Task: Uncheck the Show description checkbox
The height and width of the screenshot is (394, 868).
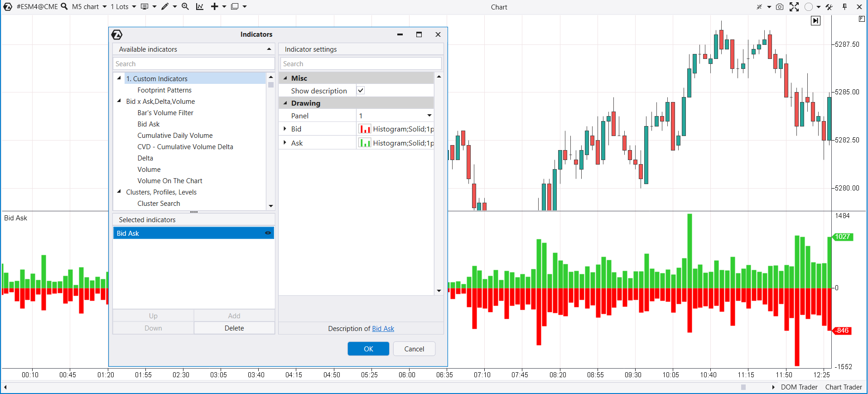Action: point(361,91)
